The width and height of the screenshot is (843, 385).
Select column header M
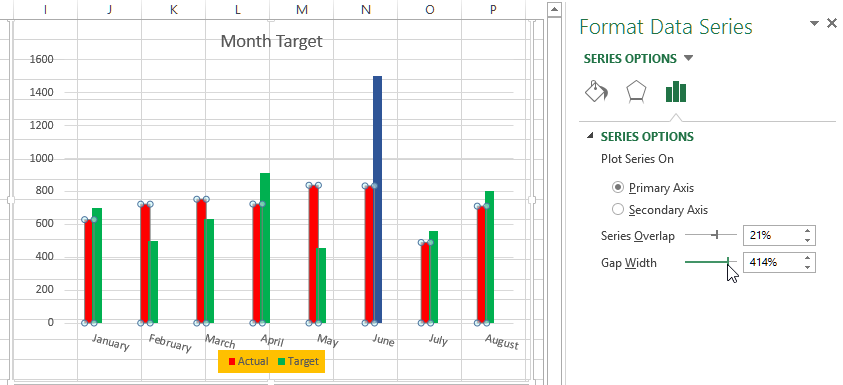pyautogui.click(x=302, y=10)
